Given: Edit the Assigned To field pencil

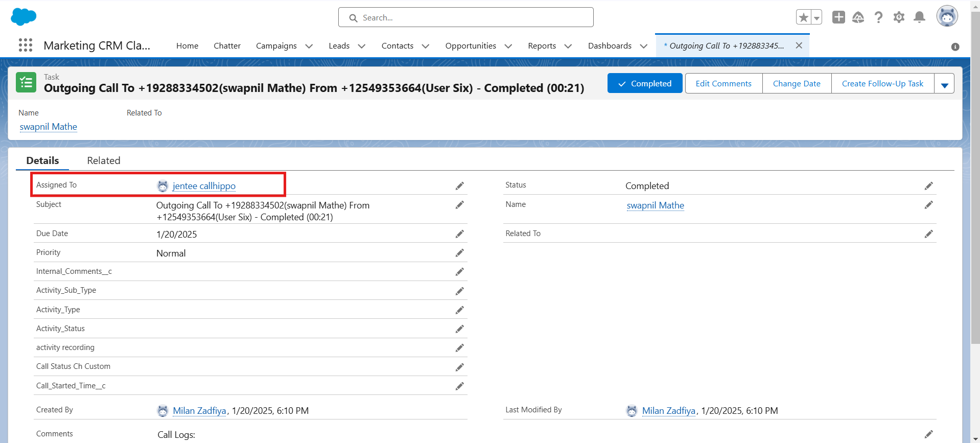Looking at the screenshot, I should tap(460, 186).
